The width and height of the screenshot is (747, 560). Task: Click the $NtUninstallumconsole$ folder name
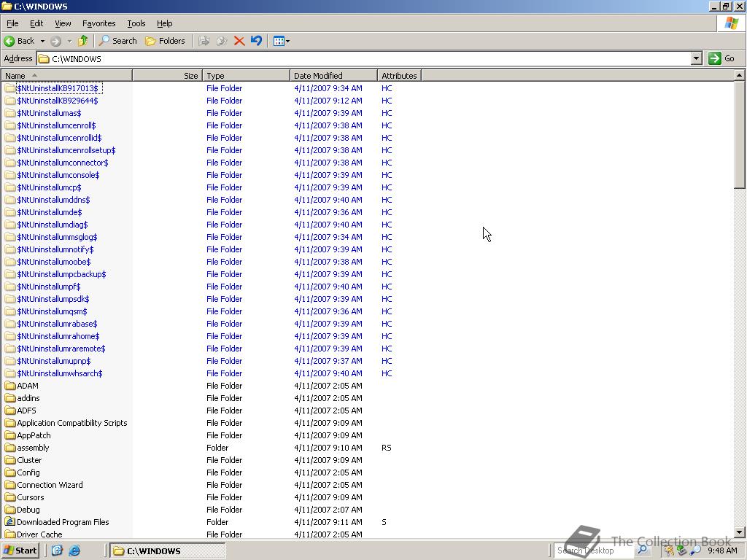pyautogui.click(x=58, y=175)
